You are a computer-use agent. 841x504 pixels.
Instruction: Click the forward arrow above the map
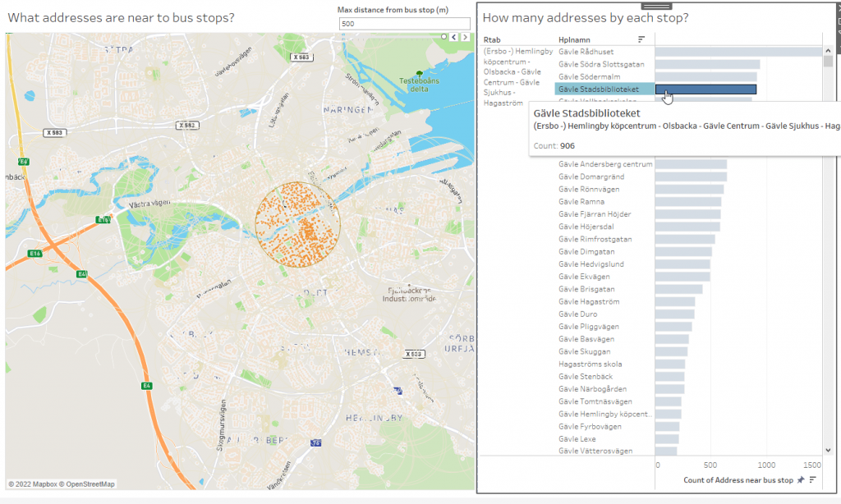[x=465, y=36]
